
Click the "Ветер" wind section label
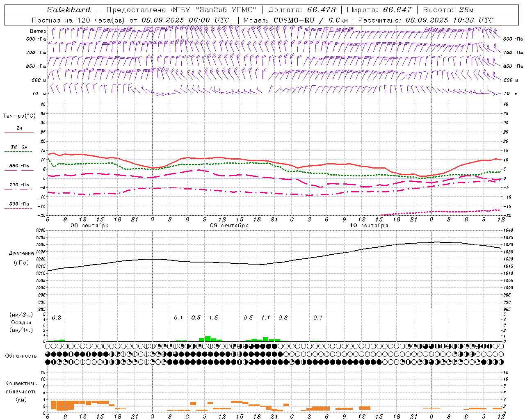click(38, 31)
